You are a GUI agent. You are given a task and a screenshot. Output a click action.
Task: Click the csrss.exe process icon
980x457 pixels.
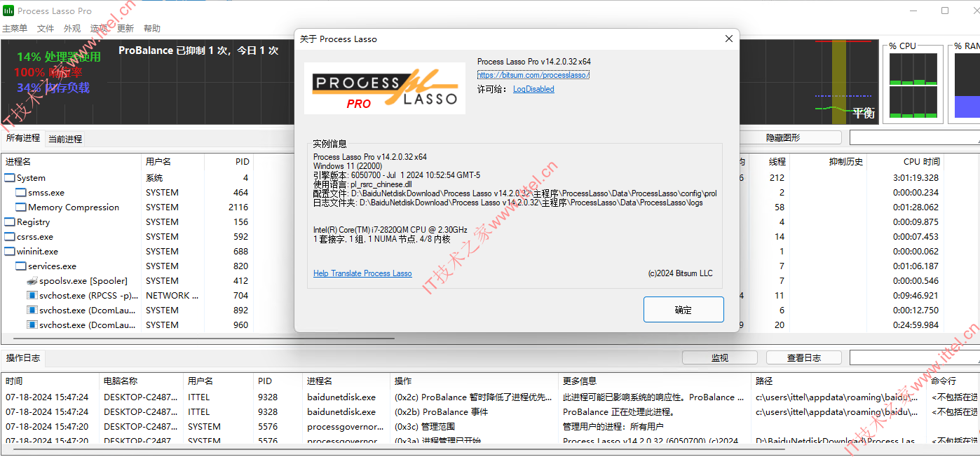[x=9, y=236]
